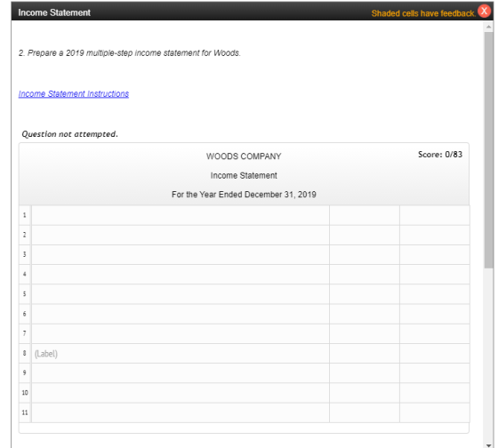Viewport: 498px width, 448px height.
Task: Click the middle amount cell in row 11
Action: pyautogui.click(x=365, y=412)
